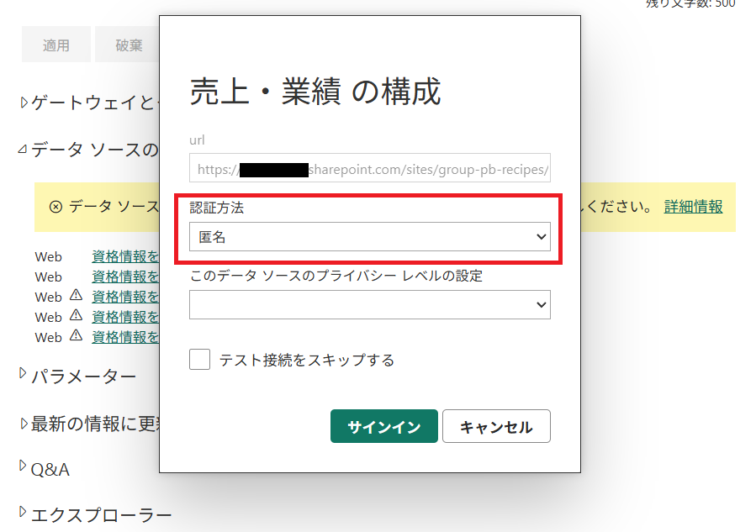Collapse the データ ソース section
756x532 pixels.
pos(24,150)
